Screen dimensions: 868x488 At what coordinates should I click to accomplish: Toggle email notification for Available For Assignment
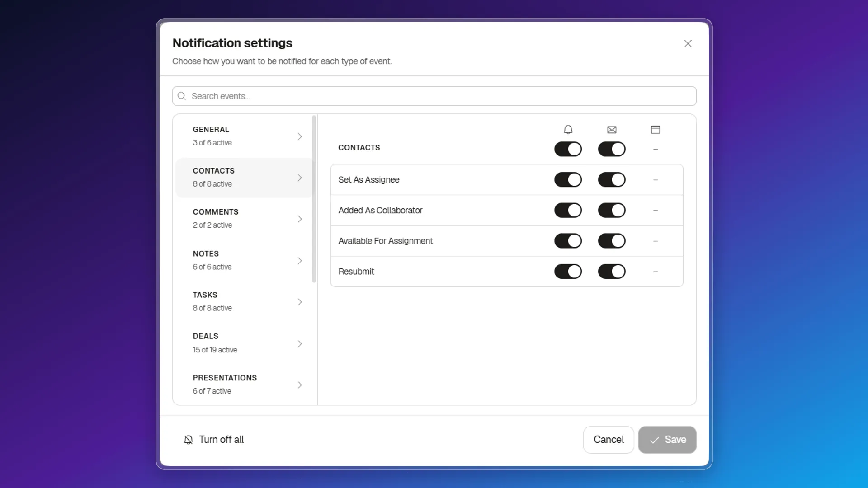point(612,241)
